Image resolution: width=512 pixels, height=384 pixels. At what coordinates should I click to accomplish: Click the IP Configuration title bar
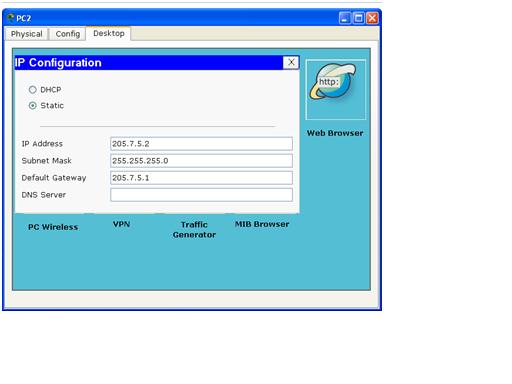[x=149, y=63]
